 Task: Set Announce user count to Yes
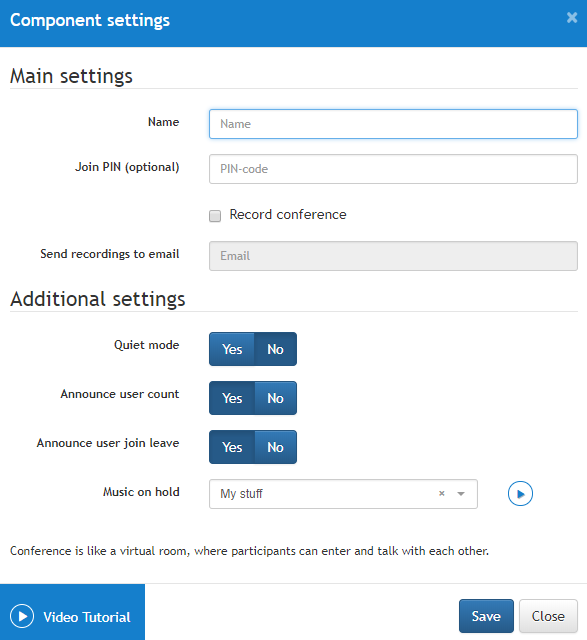pyautogui.click(x=232, y=398)
